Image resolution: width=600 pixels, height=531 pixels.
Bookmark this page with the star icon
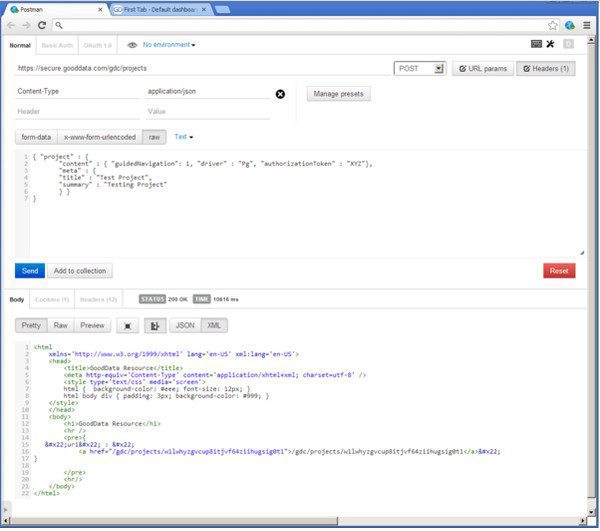pos(552,25)
